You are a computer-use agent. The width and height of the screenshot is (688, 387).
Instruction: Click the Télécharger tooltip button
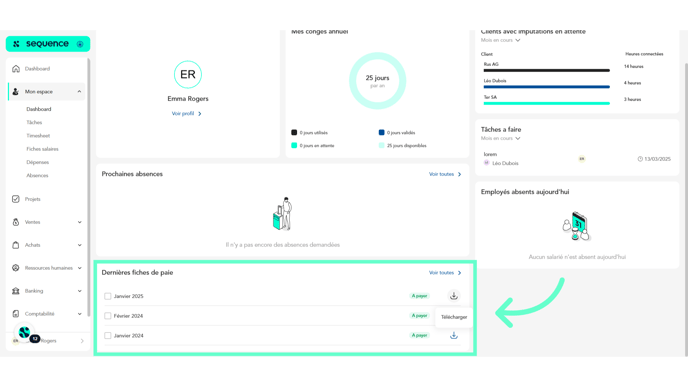[x=454, y=317]
